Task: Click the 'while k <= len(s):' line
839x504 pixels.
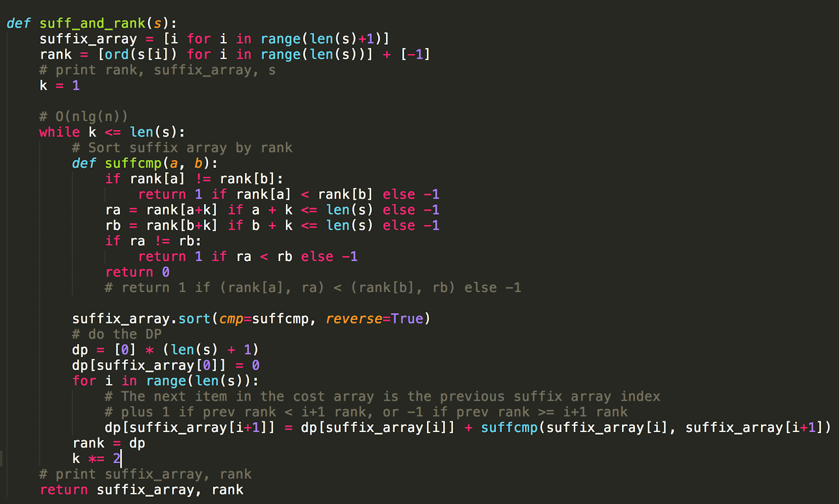Action: click(x=112, y=132)
